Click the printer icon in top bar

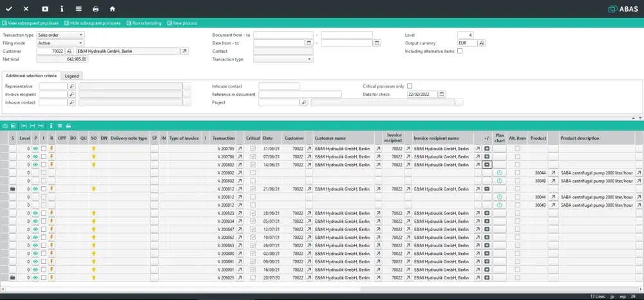(x=95, y=8)
